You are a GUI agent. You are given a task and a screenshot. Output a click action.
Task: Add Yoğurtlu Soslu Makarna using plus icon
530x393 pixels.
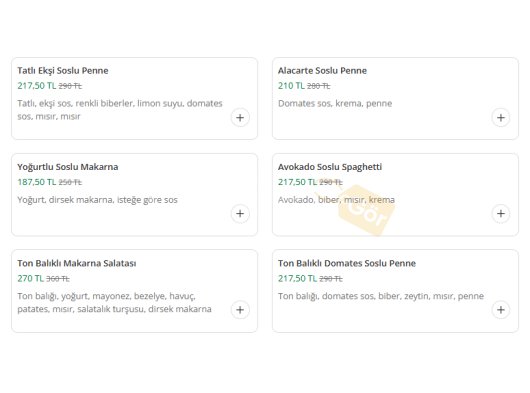pos(240,214)
